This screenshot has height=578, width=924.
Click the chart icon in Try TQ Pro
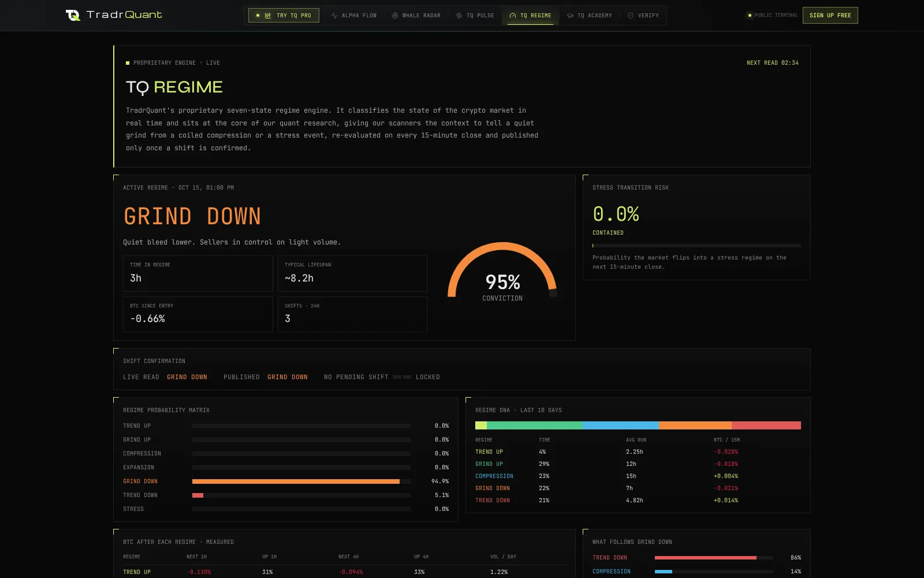click(268, 16)
